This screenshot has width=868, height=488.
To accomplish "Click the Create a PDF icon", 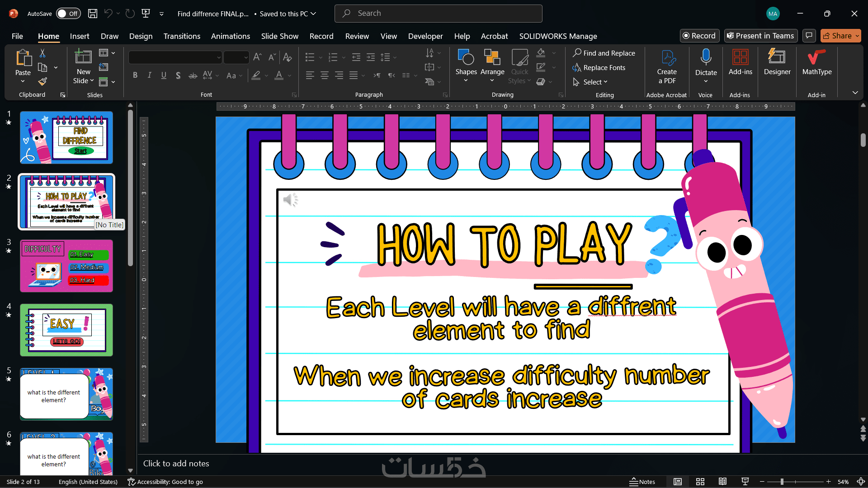I will pos(667,58).
